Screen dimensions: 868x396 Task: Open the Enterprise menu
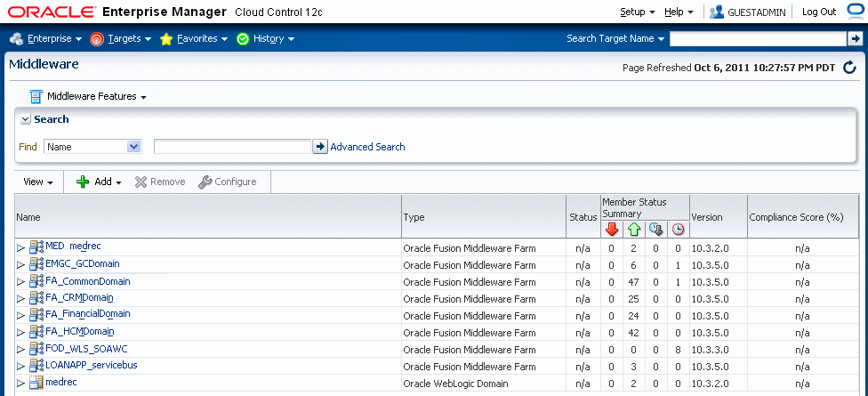coord(54,39)
